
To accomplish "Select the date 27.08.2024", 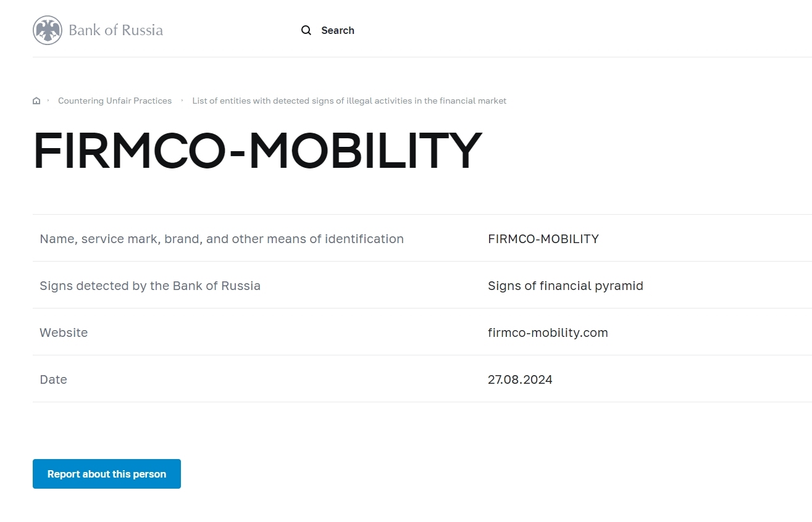I will click(520, 379).
